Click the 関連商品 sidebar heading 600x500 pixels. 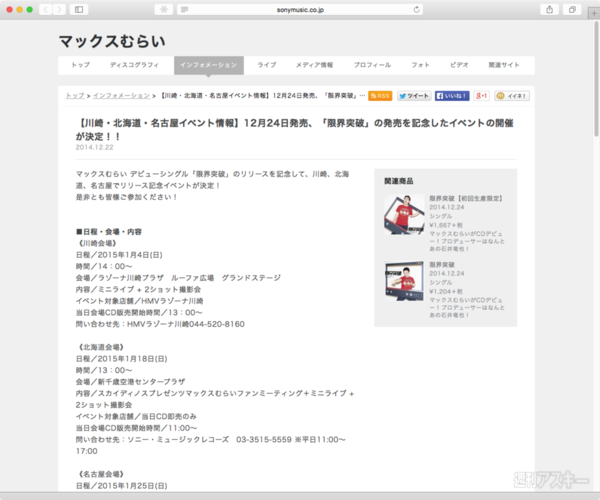click(x=399, y=181)
